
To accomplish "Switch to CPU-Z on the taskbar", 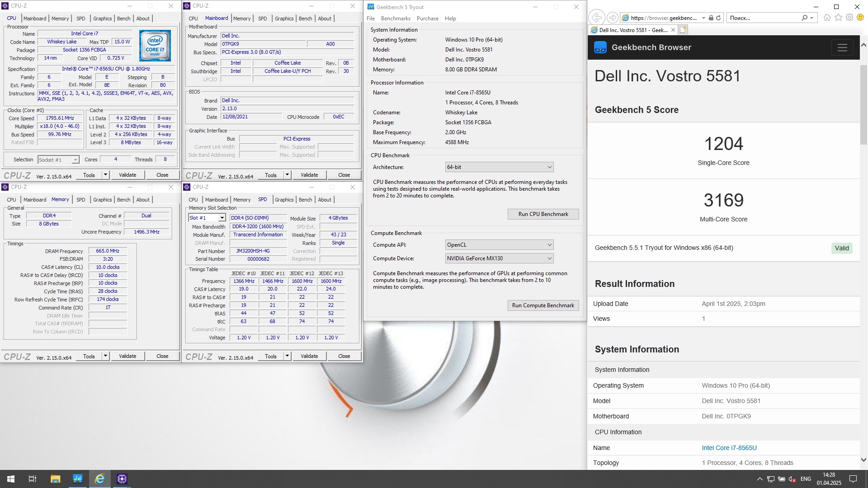I will (x=122, y=479).
